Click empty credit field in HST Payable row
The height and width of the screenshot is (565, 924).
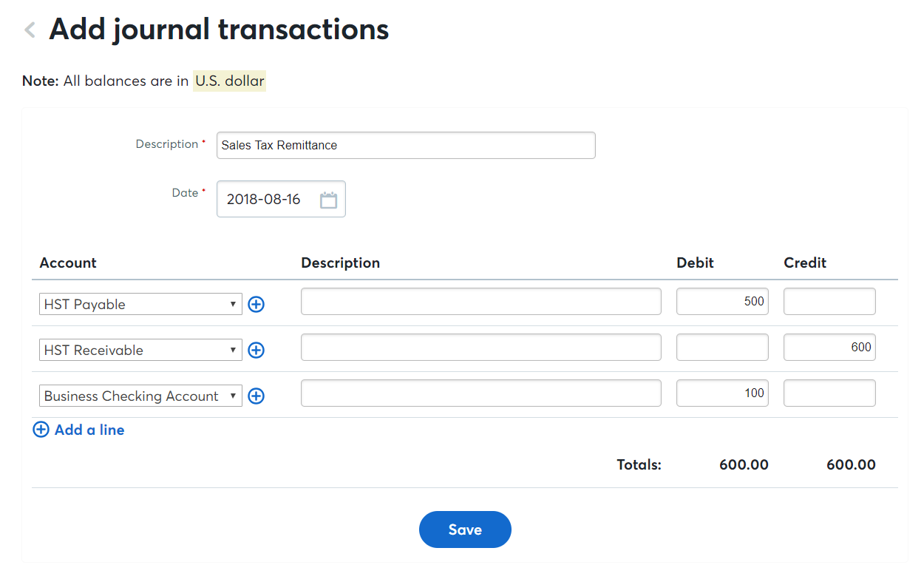829,301
